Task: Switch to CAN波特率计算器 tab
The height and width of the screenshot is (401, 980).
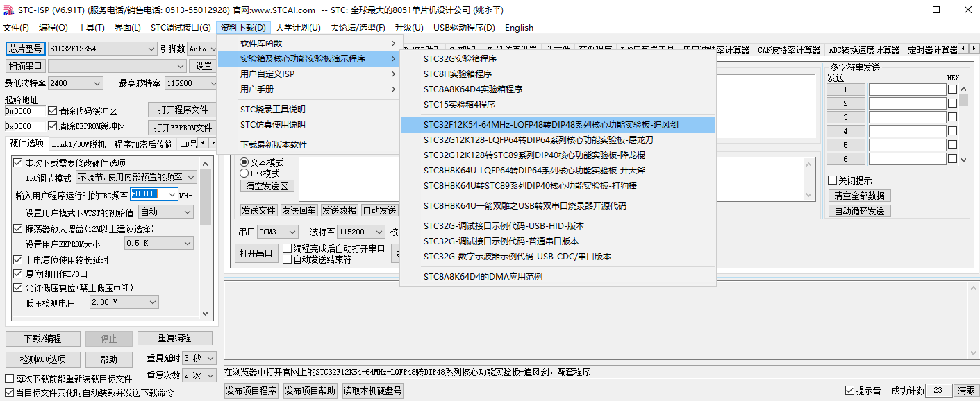Action: (x=789, y=50)
